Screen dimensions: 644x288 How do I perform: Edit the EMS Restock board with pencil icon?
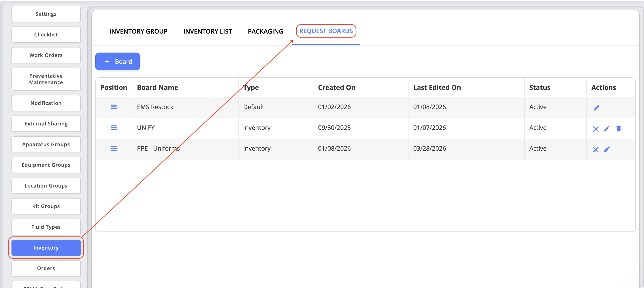pos(597,108)
